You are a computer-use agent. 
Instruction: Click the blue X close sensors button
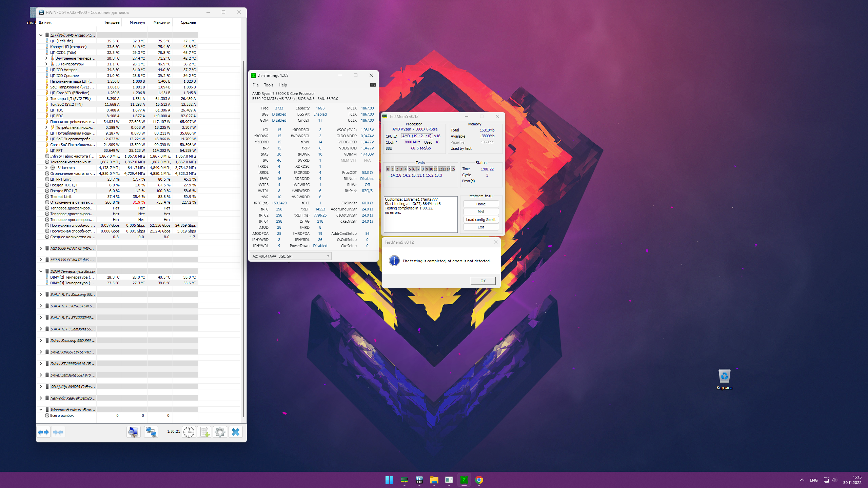236,432
